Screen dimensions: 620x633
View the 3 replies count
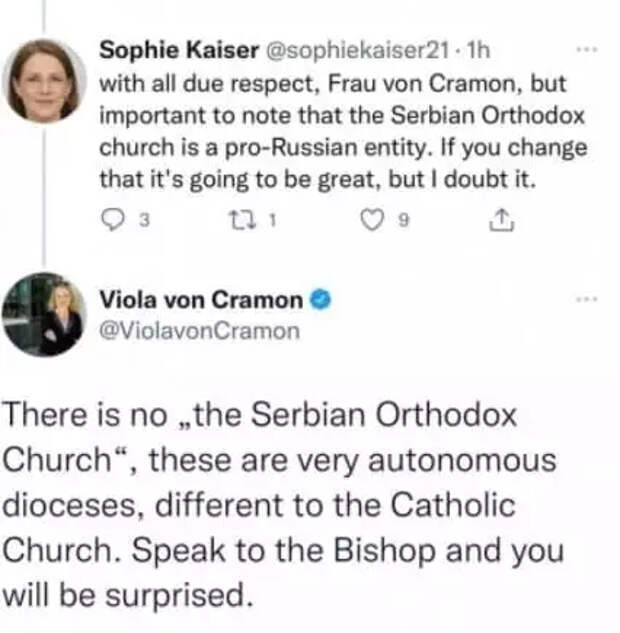click(x=144, y=220)
